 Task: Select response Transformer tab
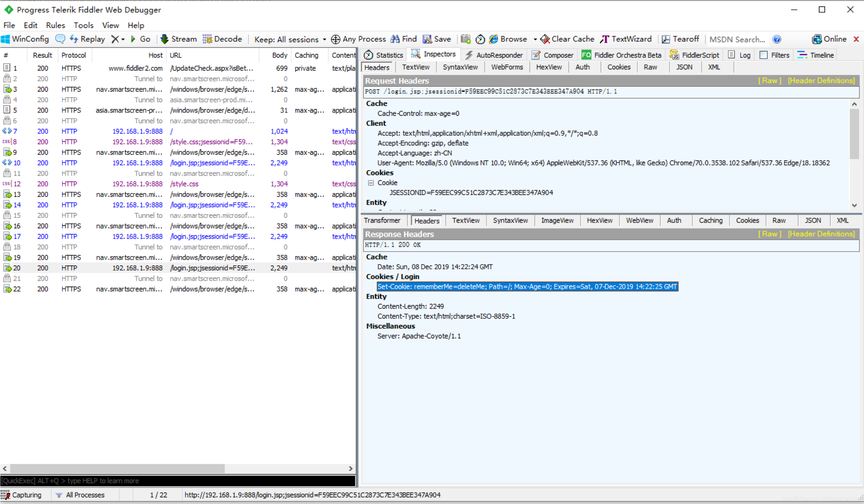point(382,220)
